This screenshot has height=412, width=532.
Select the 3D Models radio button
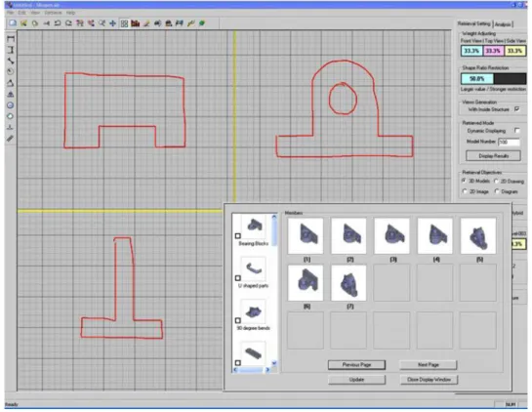(464, 181)
